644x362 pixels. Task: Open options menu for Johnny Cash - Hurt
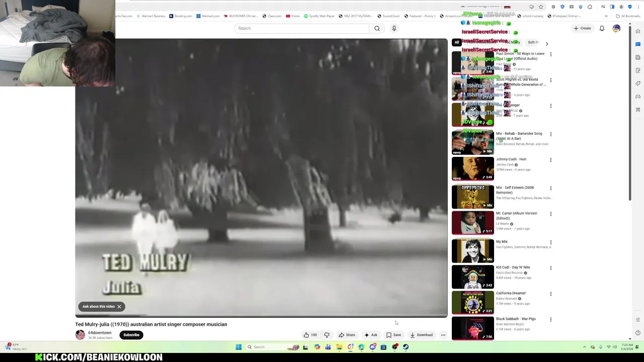click(x=550, y=160)
